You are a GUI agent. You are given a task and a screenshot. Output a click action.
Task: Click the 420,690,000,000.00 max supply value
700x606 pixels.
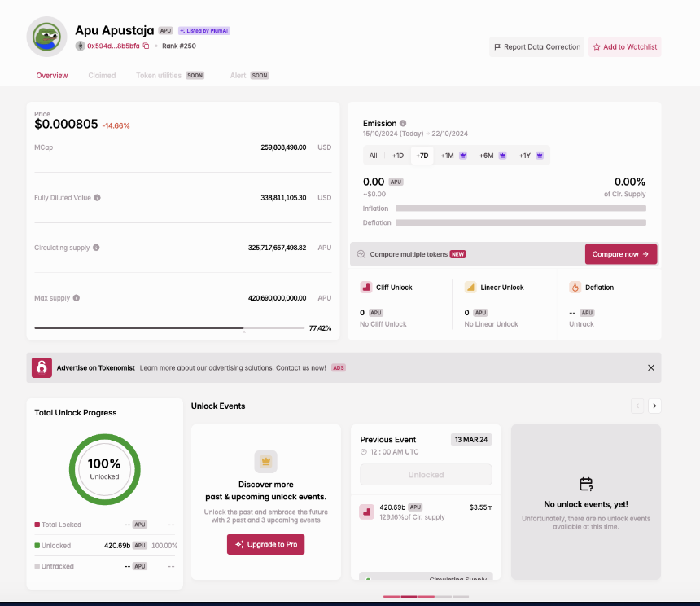[278, 298]
